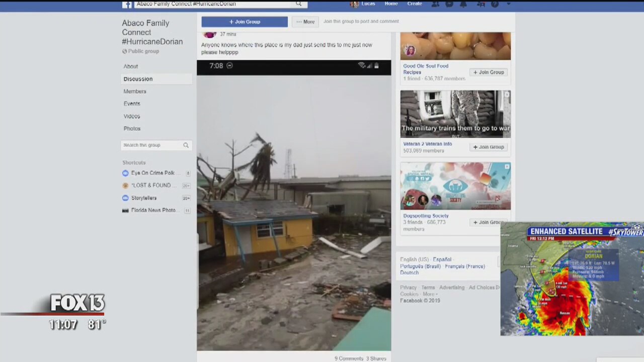
Task: Dismiss the Veteran 2 Veteran Info suggestion
Action: click(x=507, y=95)
